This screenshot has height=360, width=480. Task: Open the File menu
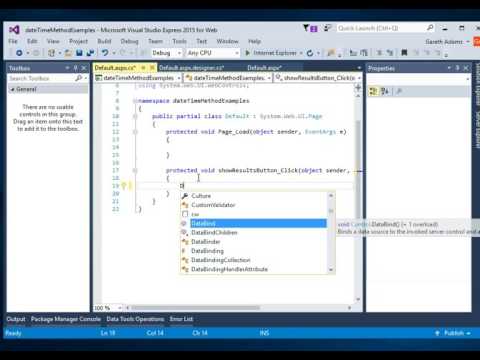pos(13,41)
